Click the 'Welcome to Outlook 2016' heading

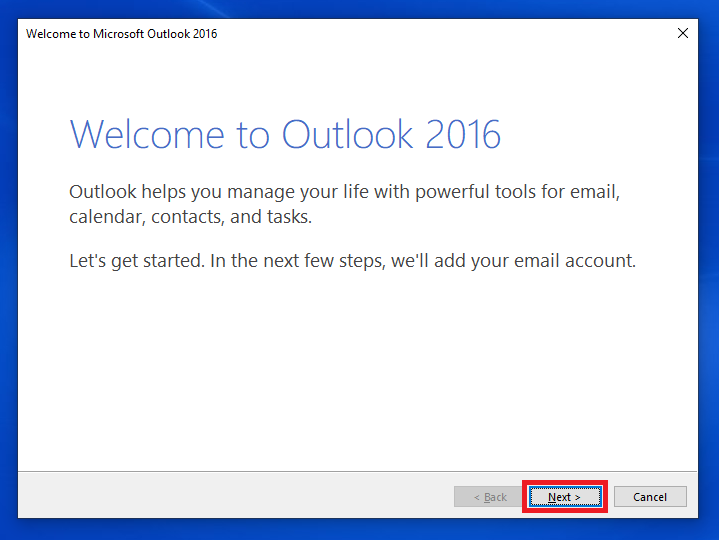coord(285,134)
